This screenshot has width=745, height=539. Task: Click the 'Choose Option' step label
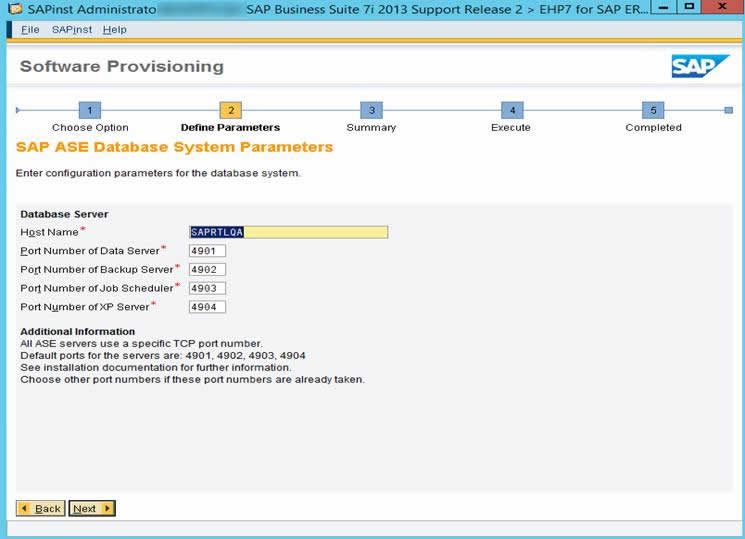(90, 127)
